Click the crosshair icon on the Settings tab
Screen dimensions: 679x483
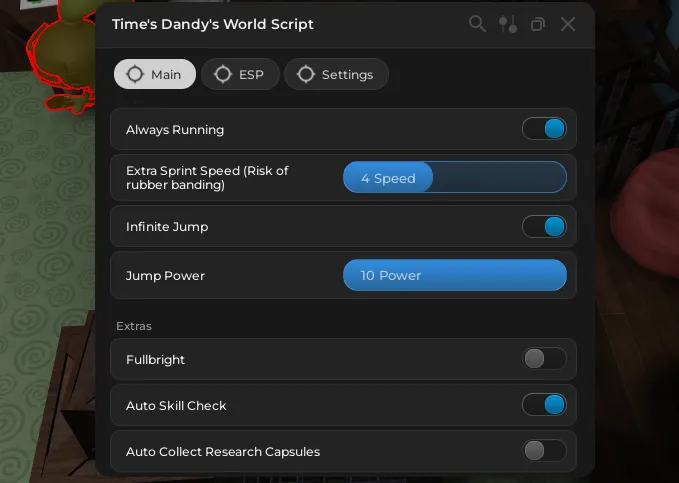(306, 74)
